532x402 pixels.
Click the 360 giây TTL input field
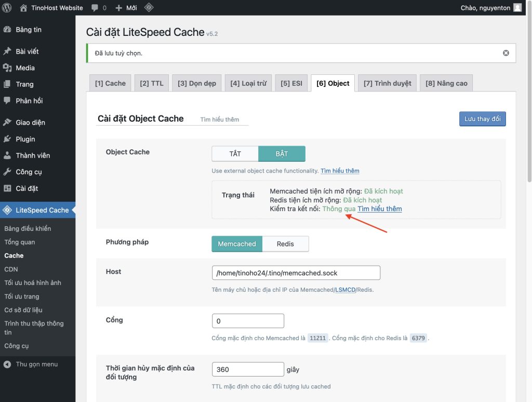tap(248, 369)
